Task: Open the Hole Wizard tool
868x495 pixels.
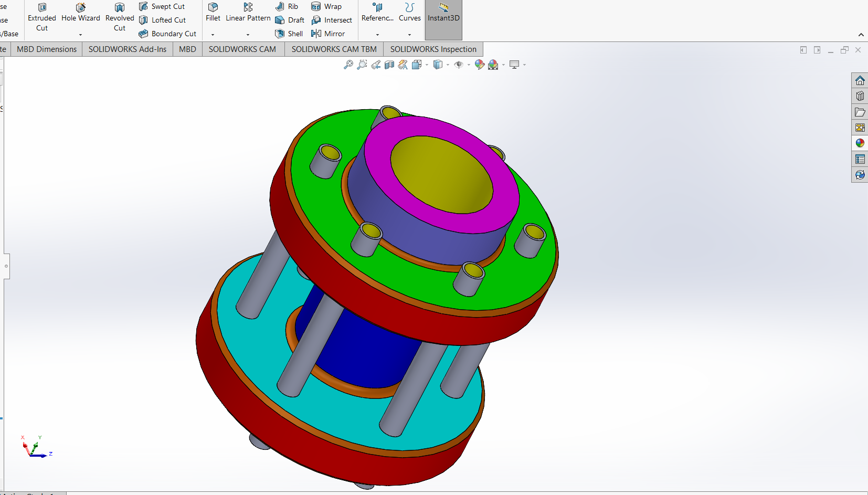Action: (81, 13)
